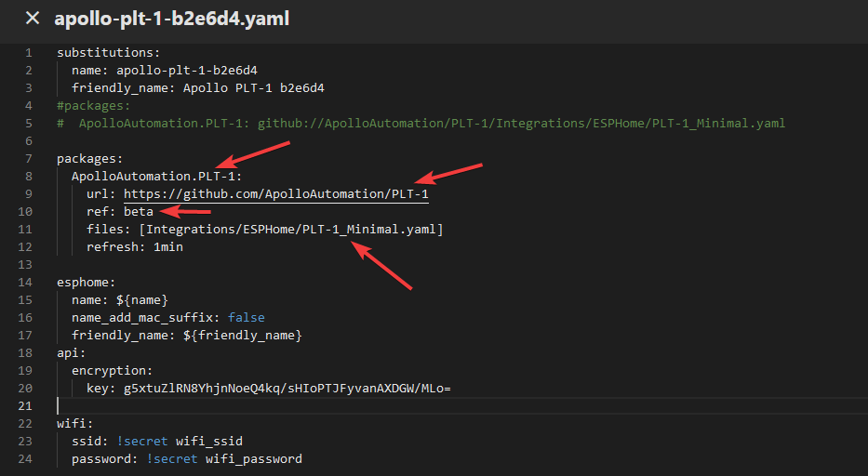Open the github.com/ApolloAutomation/PLT-1 URL
Screen dimensions: 868x476
pos(276,194)
